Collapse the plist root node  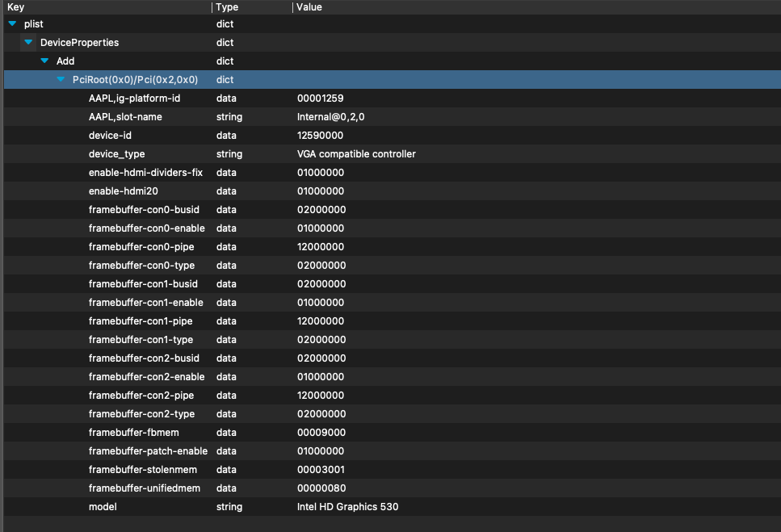pyautogui.click(x=12, y=23)
